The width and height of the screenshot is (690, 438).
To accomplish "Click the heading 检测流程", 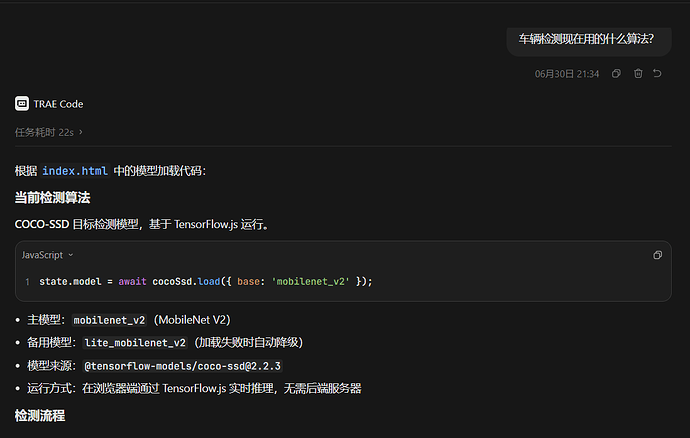I will 40,416.
